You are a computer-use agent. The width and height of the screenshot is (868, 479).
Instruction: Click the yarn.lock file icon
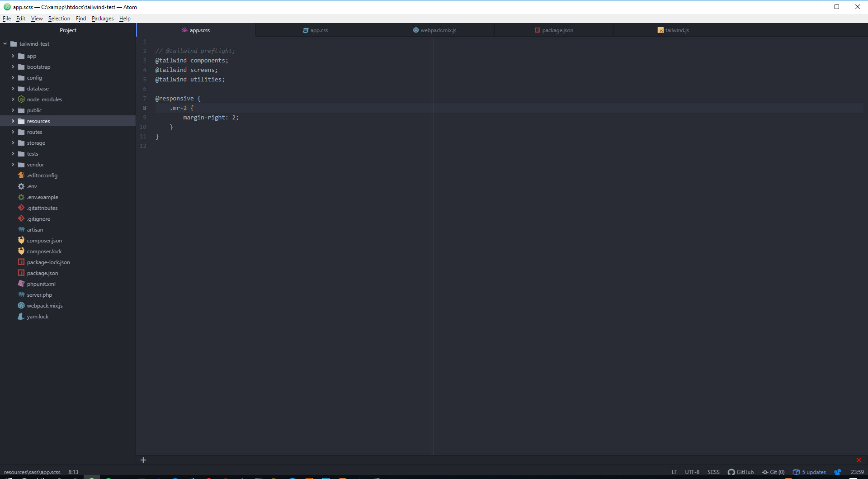(20, 316)
